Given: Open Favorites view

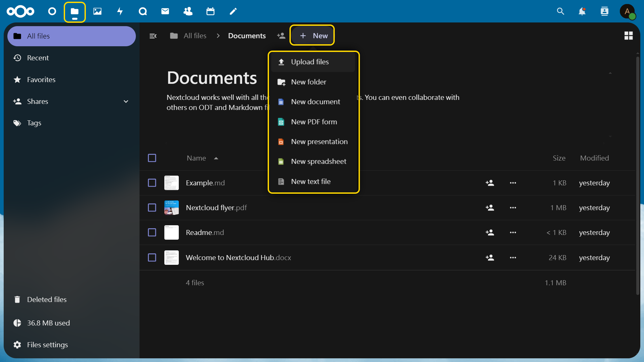Looking at the screenshot, I should coord(71,80).
